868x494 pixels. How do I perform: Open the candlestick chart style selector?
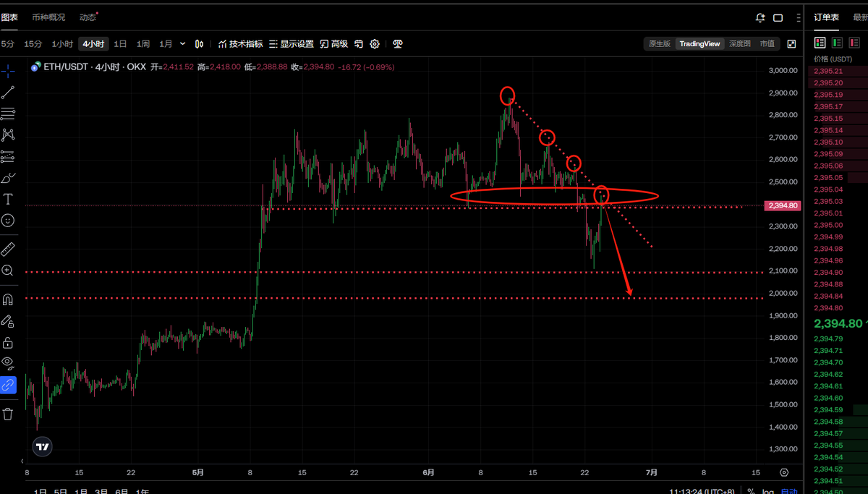(199, 44)
